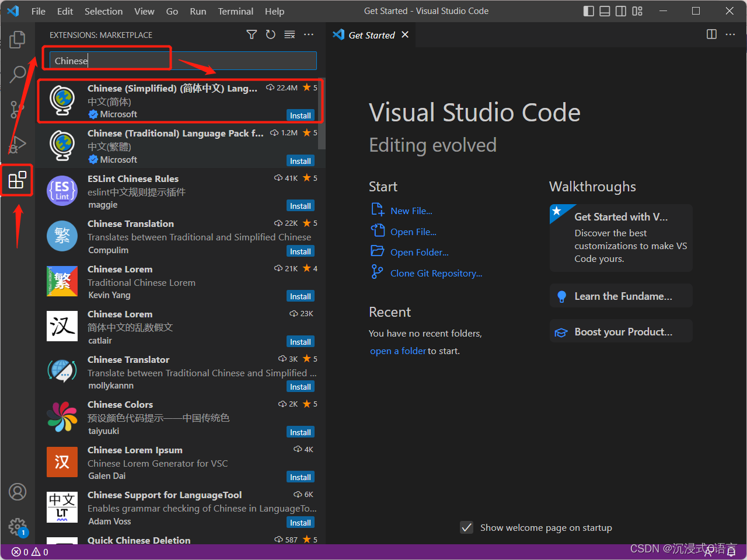This screenshot has height=560, width=747.
Task: Open Learn the Fundamentals walkthrough
Action: [621, 296]
